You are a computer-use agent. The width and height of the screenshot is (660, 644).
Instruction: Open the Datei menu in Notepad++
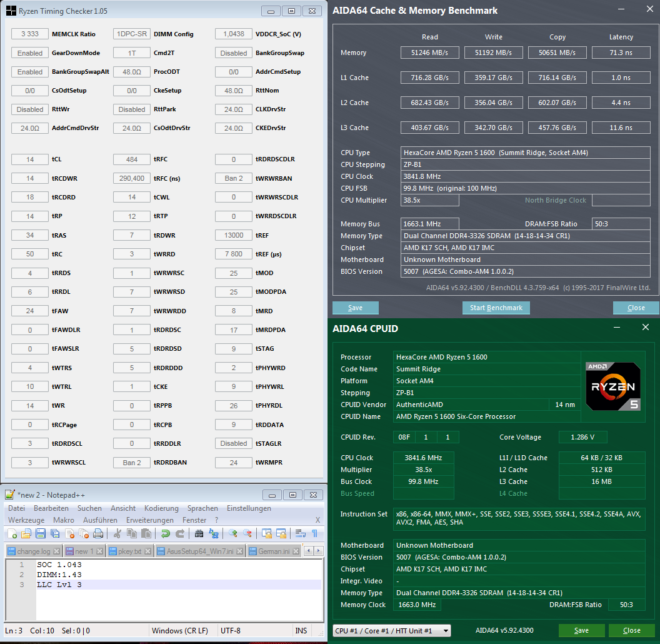pyautogui.click(x=16, y=508)
